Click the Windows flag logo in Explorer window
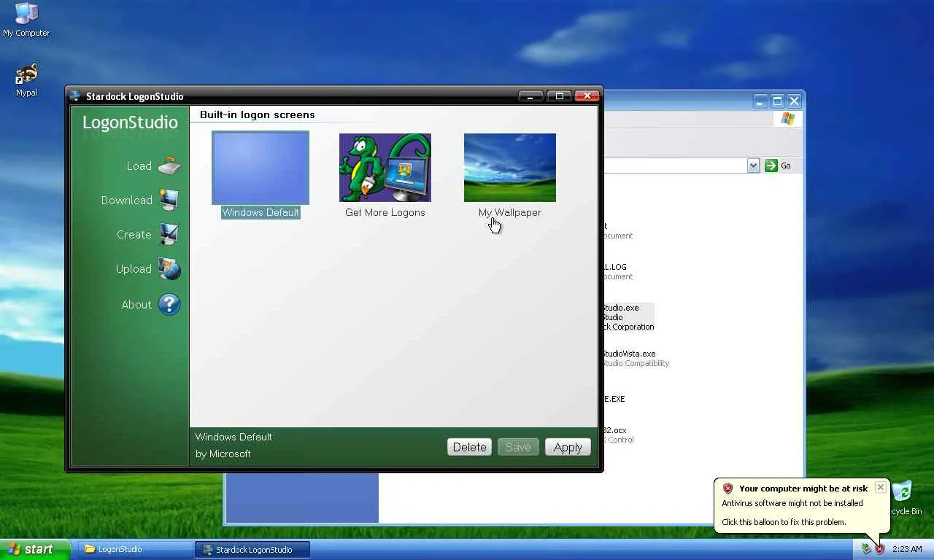The width and height of the screenshot is (934, 560). 788,118
